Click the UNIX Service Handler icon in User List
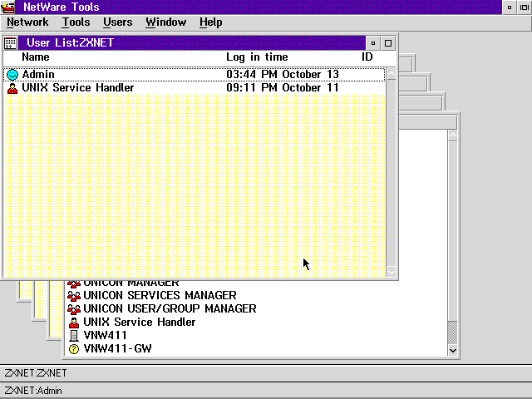Screen dimensions: 532x399 point(12,88)
